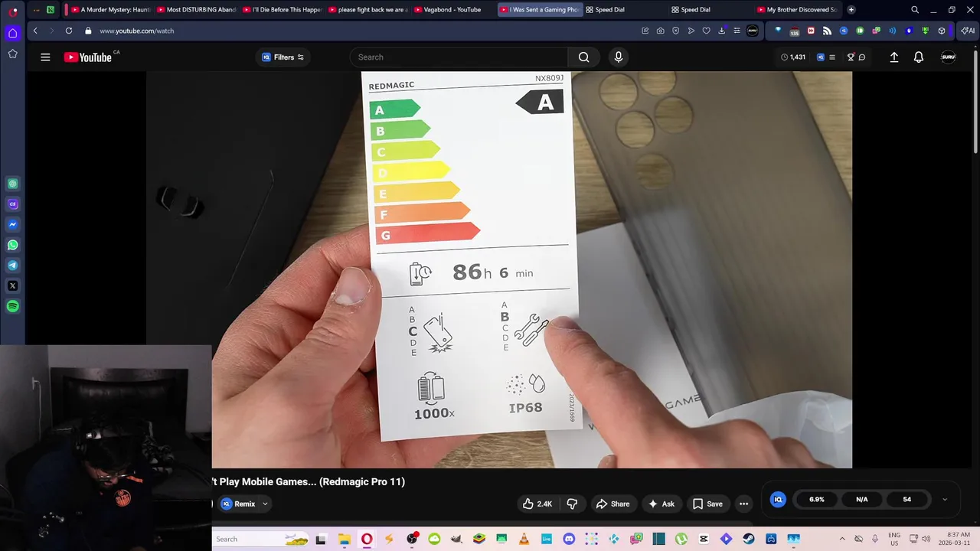Add the page to bookmarks with the heart icon
The width and height of the screenshot is (980, 551).
pos(706,31)
